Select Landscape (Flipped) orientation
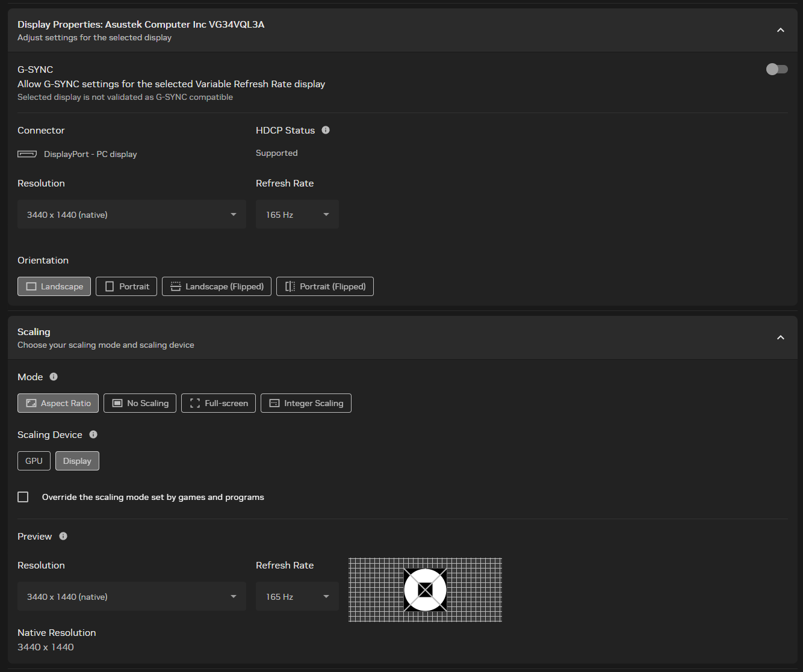803x672 pixels. click(217, 286)
